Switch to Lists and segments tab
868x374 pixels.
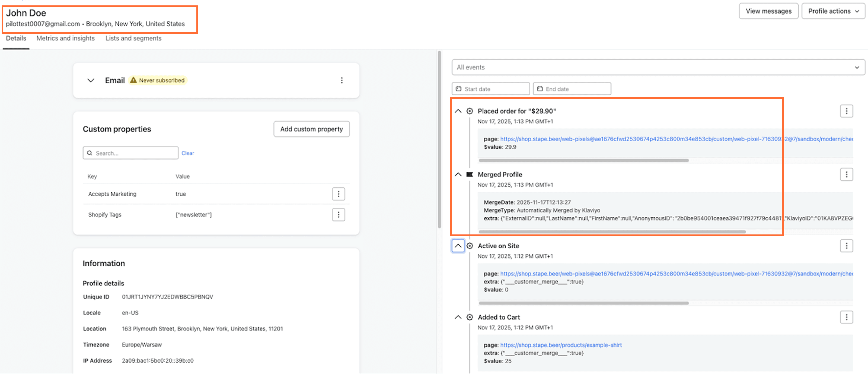tap(133, 38)
